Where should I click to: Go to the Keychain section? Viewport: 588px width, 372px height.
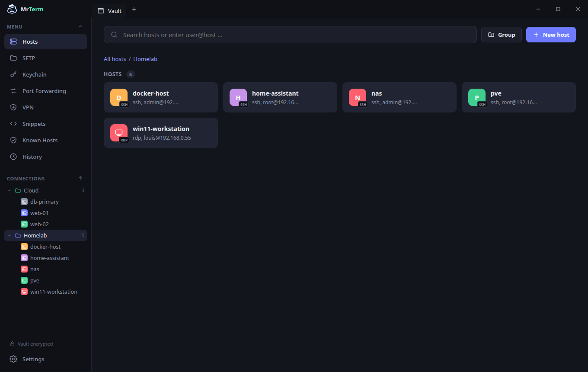(45, 74)
